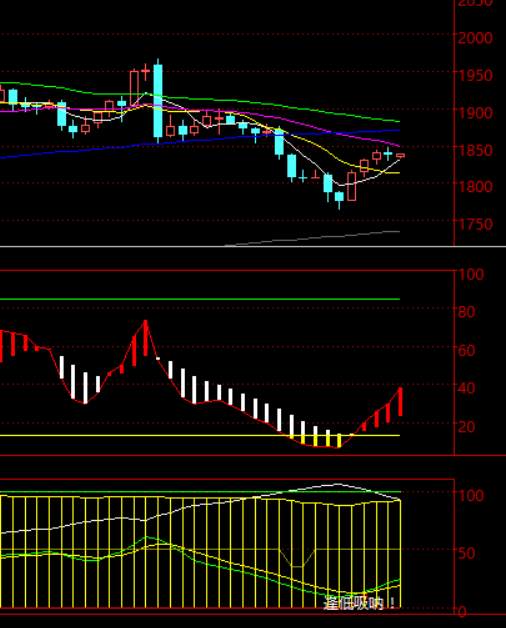Click the 2000 price axis label
The width and height of the screenshot is (506, 628).
point(475,38)
